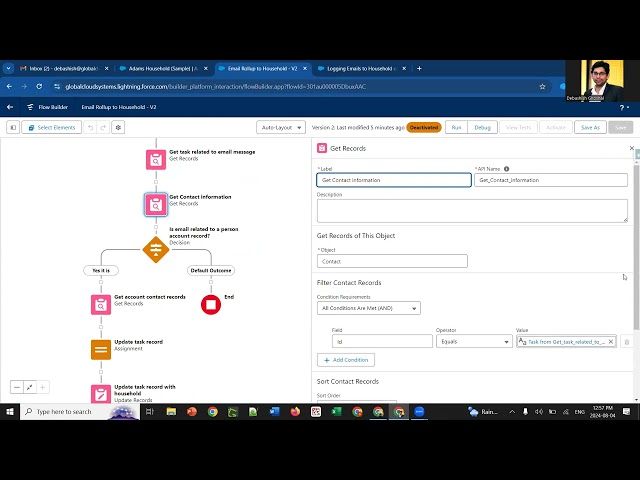Click the Debug button

coord(482,127)
